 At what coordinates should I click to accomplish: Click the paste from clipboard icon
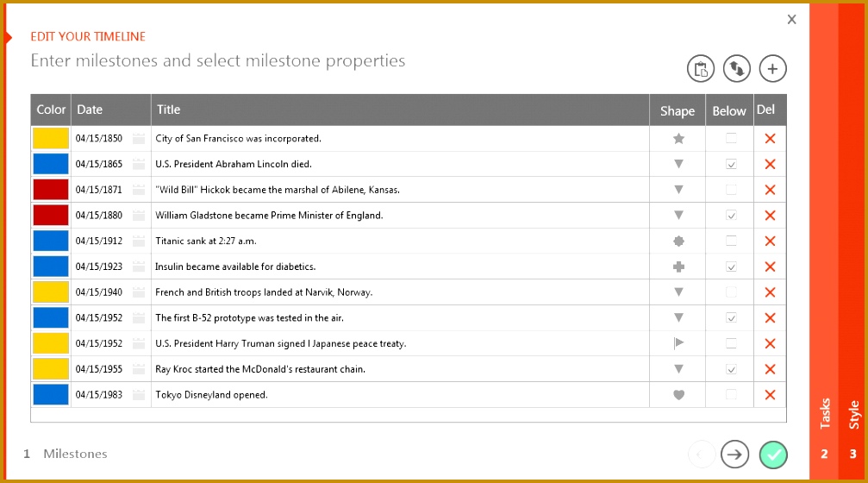(x=701, y=68)
